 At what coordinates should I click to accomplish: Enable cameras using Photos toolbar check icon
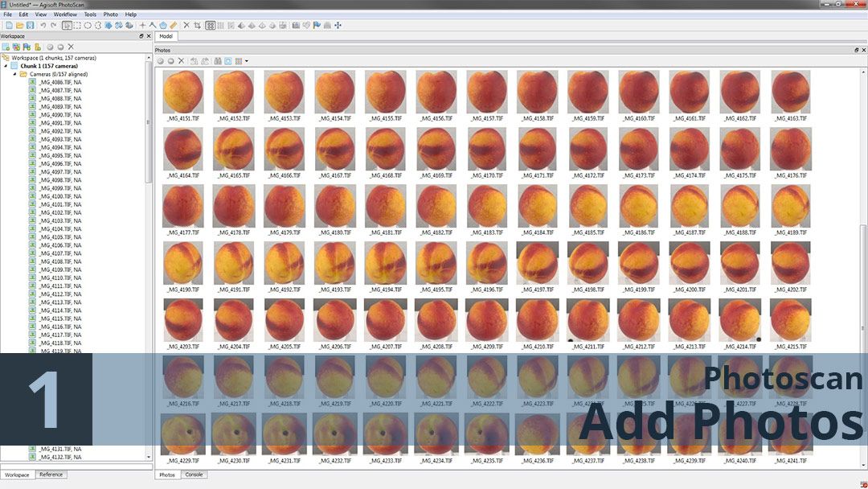click(x=161, y=61)
